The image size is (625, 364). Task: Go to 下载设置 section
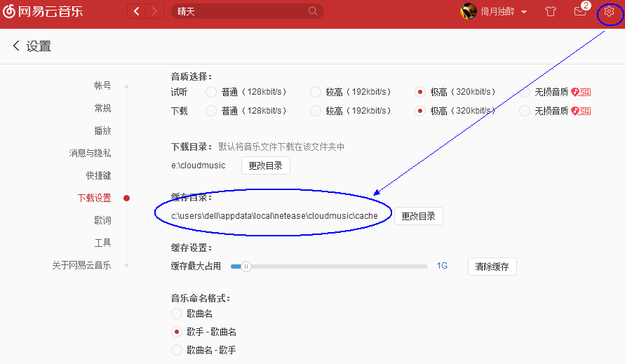(94, 198)
